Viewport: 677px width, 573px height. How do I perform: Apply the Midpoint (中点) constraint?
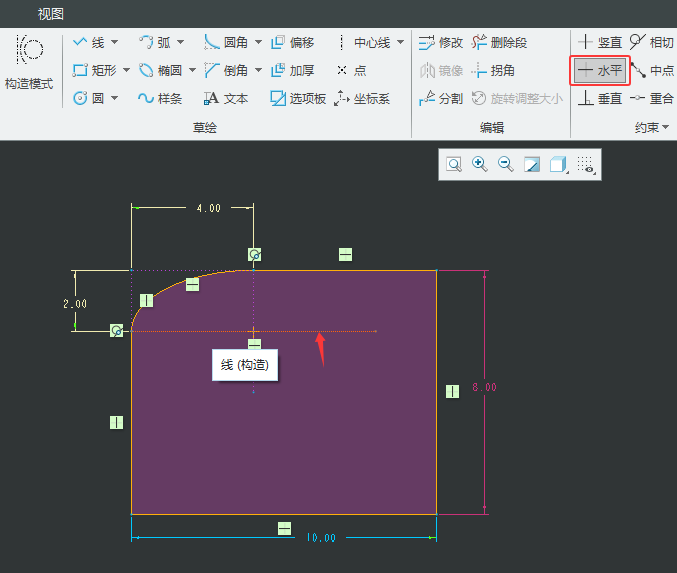tap(652, 70)
